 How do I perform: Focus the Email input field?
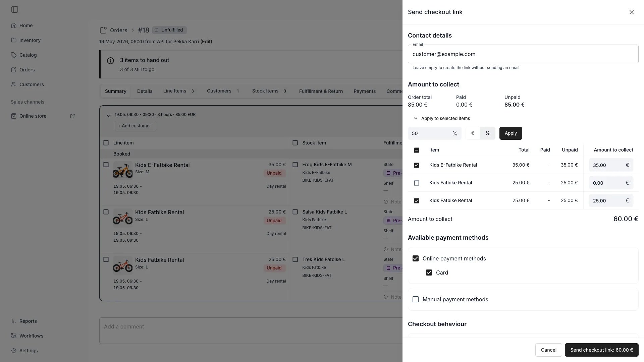pyautogui.click(x=523, y=54)
